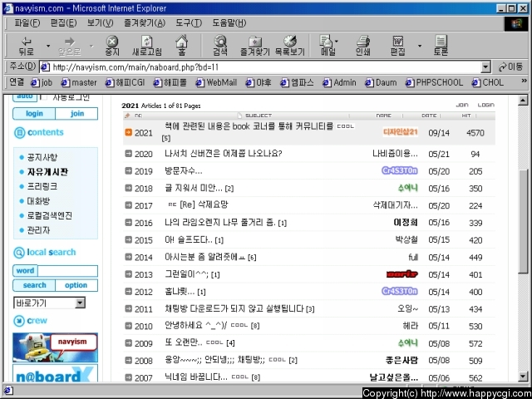Refresh the page with 새로고침 button
The image size is (532, 399).
pyautogui.click(x=147, y=46)
